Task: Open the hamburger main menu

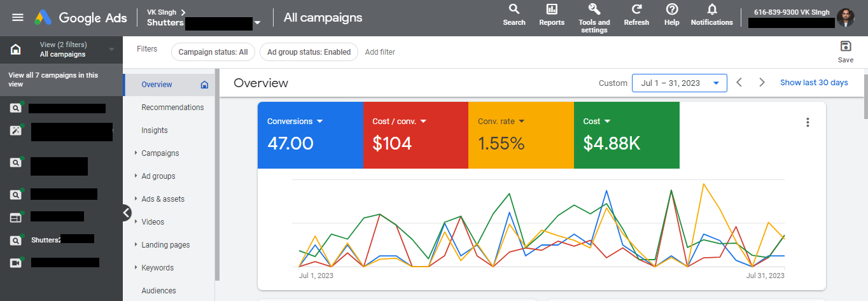Action: [x=18, y=17]
